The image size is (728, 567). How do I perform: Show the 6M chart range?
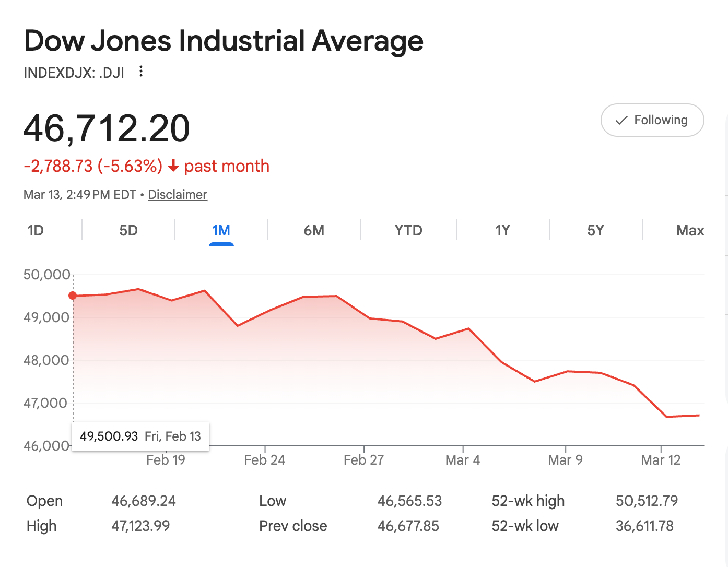click(314, 230)
